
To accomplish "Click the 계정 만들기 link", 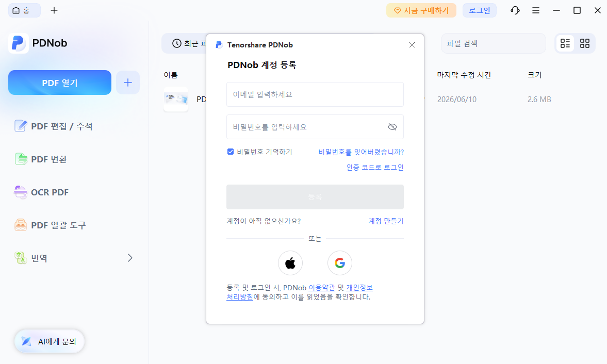I will point(386,221).
